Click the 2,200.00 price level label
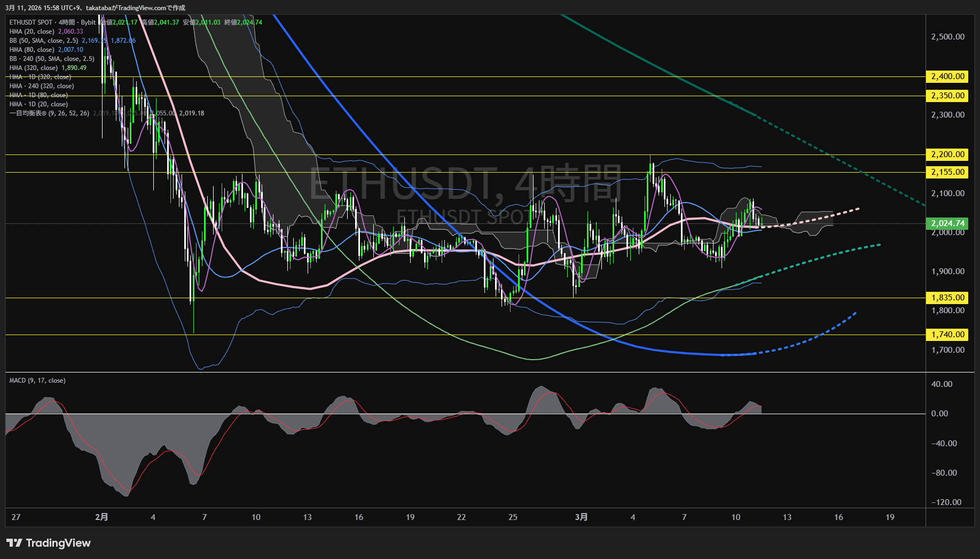This screenshot has width=980, height=559. tap(947, 154)
